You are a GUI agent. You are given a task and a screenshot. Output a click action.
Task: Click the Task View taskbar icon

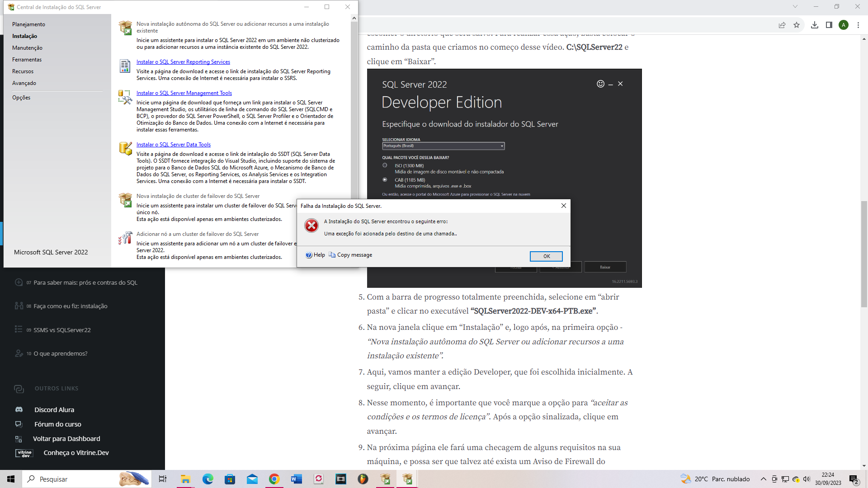click(163, 479)
